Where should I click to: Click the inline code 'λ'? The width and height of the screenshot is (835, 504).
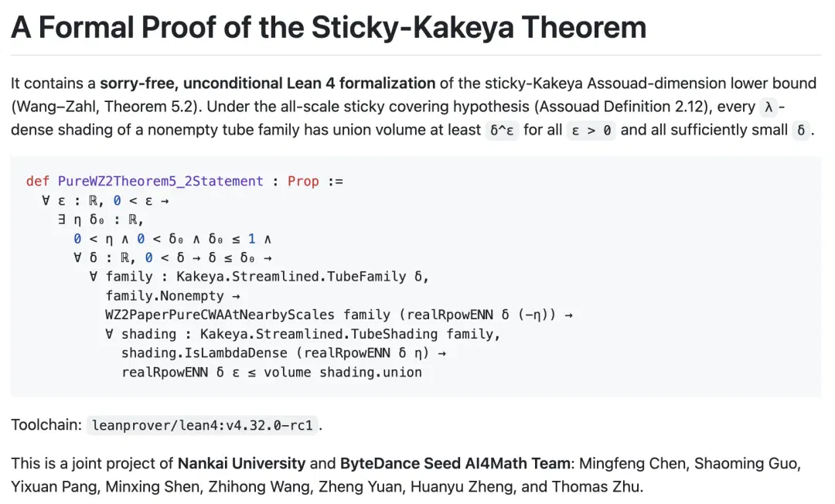tap(768, 107)
